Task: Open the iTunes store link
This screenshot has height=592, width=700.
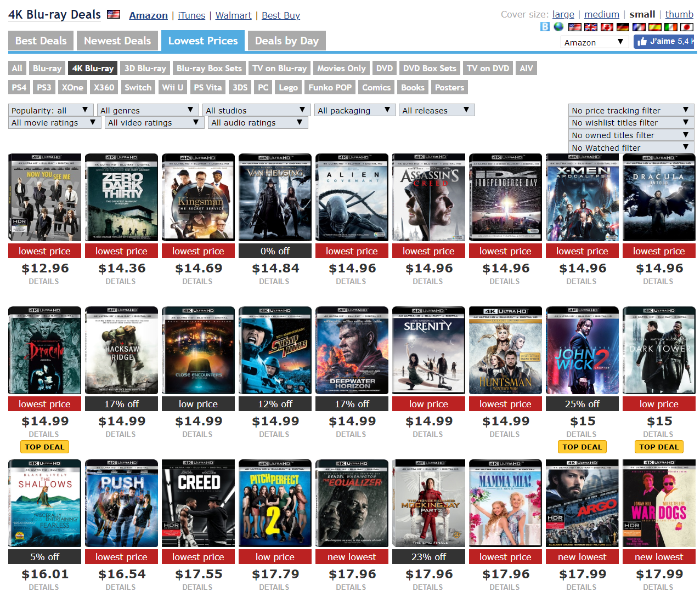Action: 191,15
